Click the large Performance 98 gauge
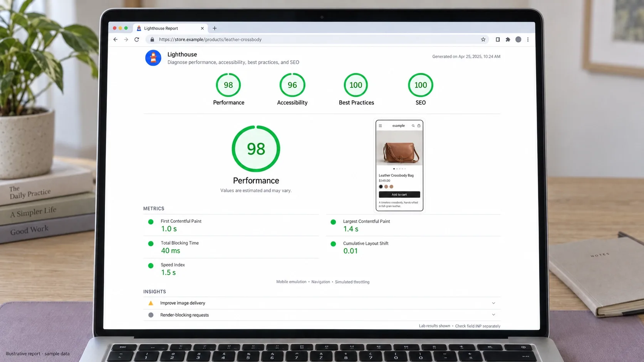The width and height of the screenshot is (644, 362). click(256, 149)
